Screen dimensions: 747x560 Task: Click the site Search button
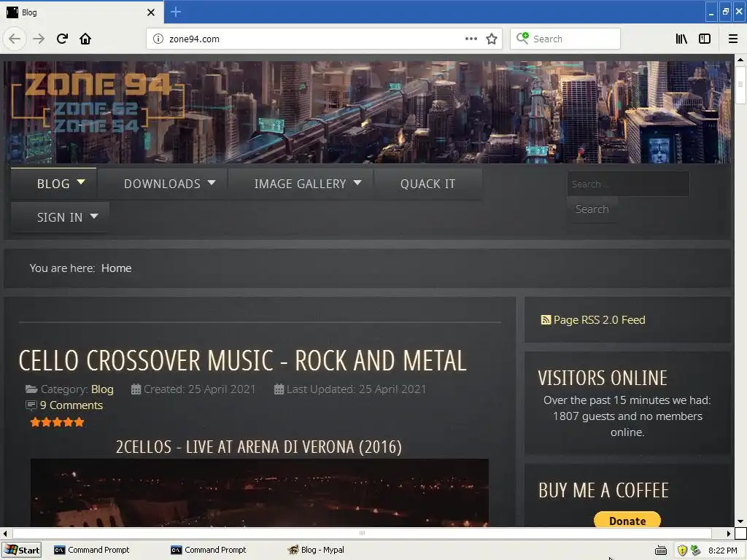click(x=592, y=209)
